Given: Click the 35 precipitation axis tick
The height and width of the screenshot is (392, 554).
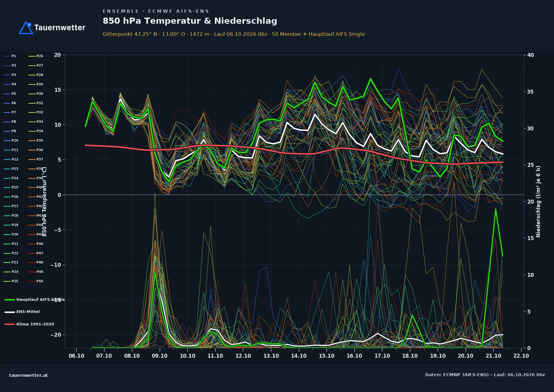Looking at the screenshot, I should (531, 92).
